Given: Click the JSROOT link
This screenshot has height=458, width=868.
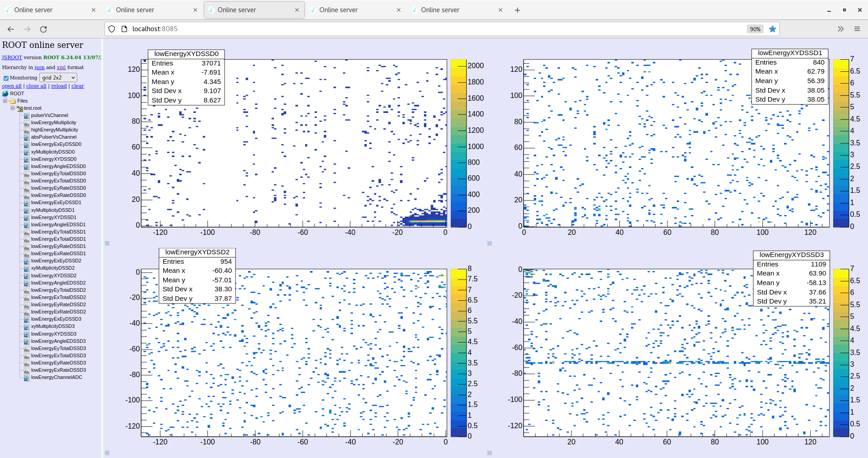Looking at the screenshot, I should pyautogui.click(x=12, y=57).
